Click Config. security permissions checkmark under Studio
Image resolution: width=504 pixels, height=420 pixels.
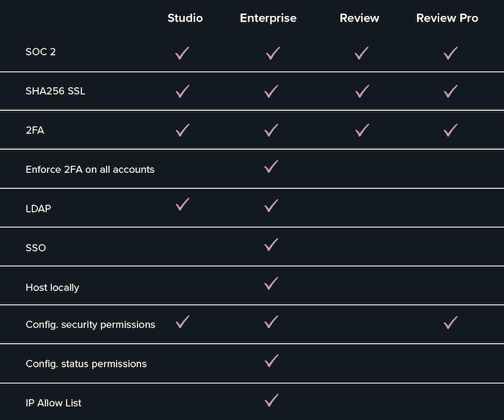pyautogui.click(x=182, y=322)
